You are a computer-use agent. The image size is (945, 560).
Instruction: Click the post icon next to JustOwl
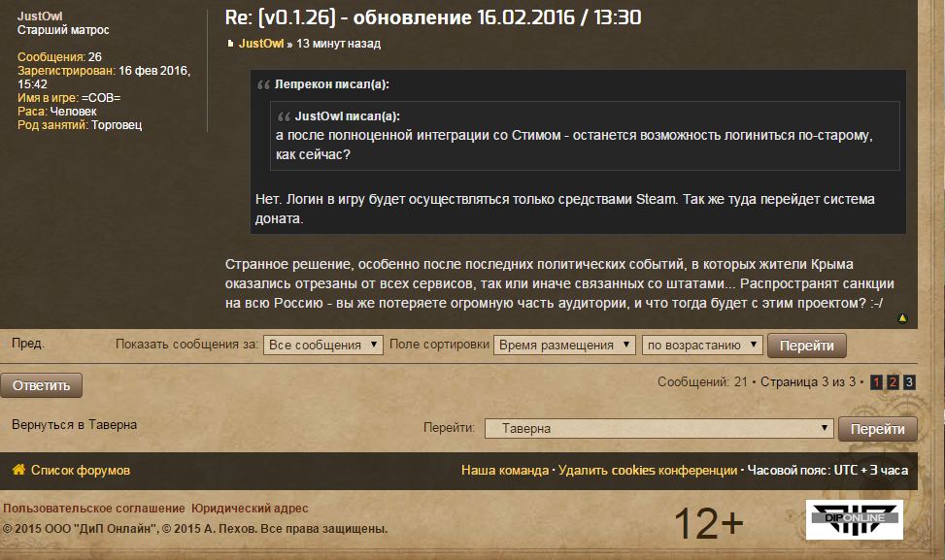pos(230,44)
